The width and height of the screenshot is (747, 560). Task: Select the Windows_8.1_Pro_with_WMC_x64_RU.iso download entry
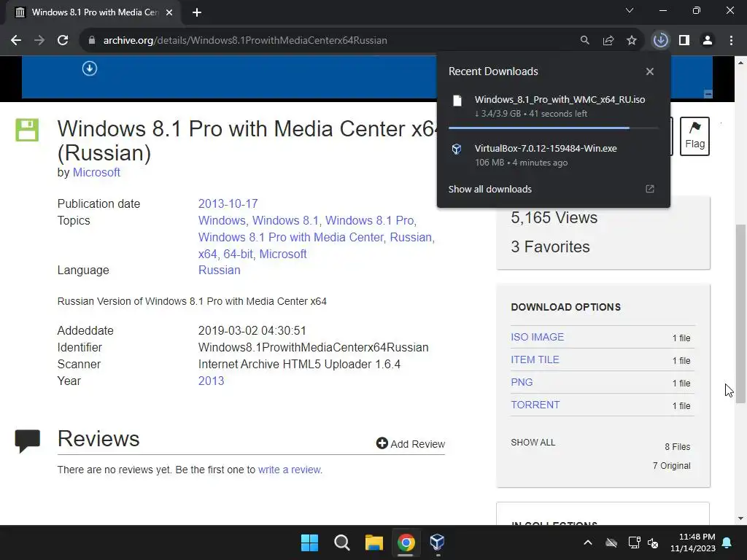click(553, 106)
